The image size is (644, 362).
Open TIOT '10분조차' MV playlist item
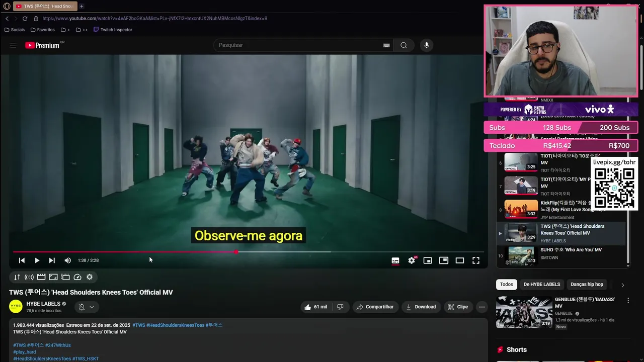[561, 163]
